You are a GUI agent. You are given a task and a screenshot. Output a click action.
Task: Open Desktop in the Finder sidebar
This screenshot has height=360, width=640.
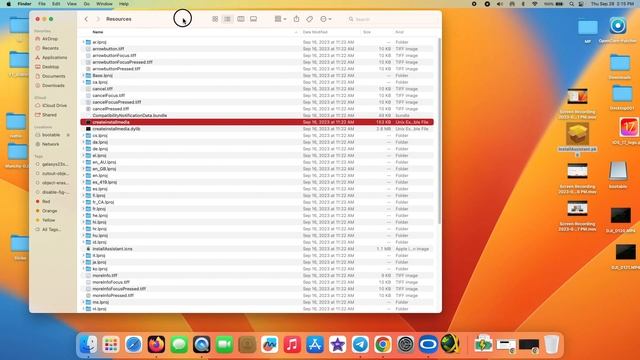(50, 67)
